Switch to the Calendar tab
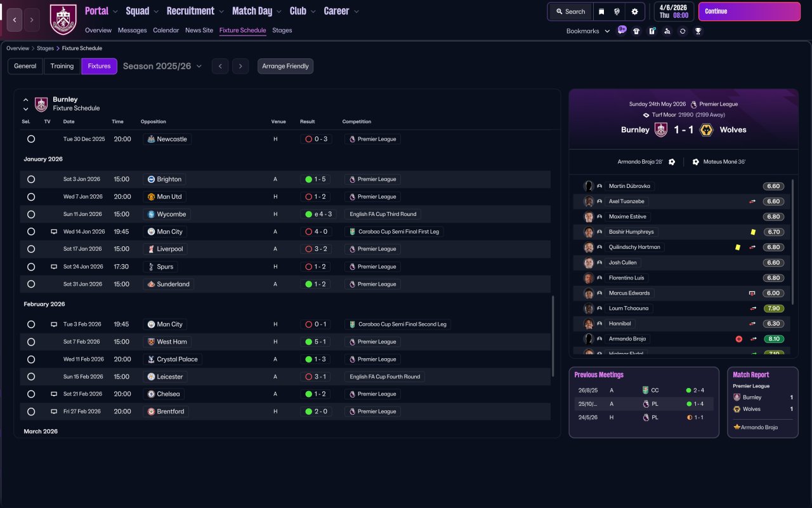This screenshot has height=508, width=812. coord(166,30)
